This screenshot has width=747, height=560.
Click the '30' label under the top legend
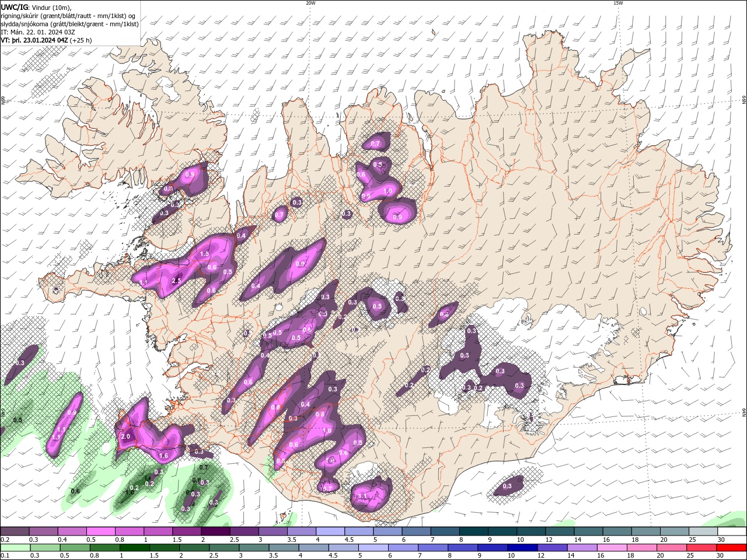721,540
